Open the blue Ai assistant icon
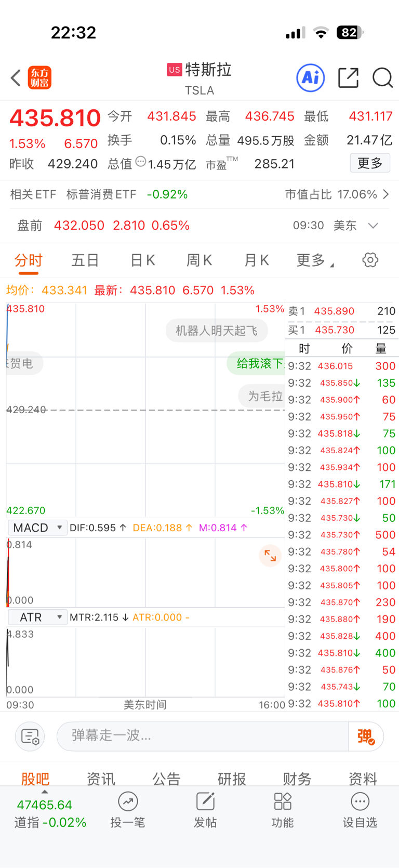The image size is (399, 868). 311,78
